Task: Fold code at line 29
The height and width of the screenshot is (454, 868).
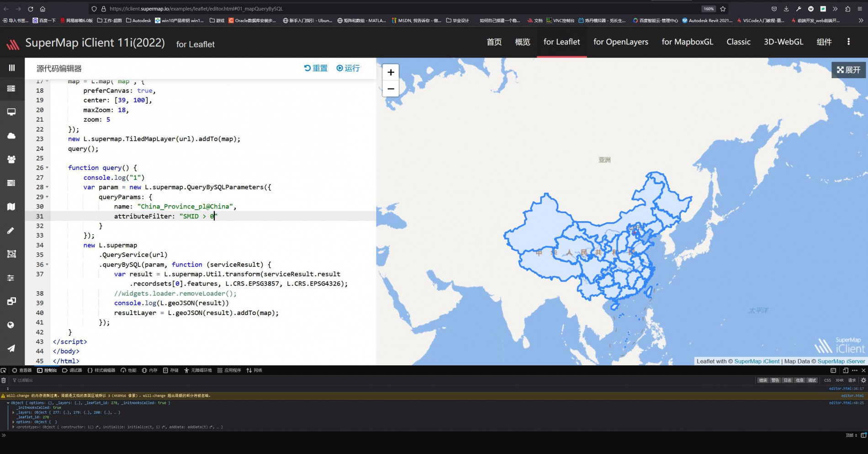Action: pyautogui.click(x=47, y=197)
